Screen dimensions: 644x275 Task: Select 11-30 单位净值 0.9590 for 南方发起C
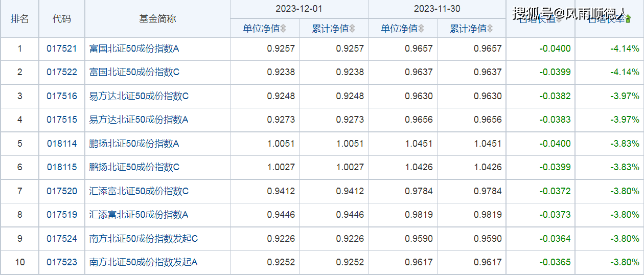419,239
